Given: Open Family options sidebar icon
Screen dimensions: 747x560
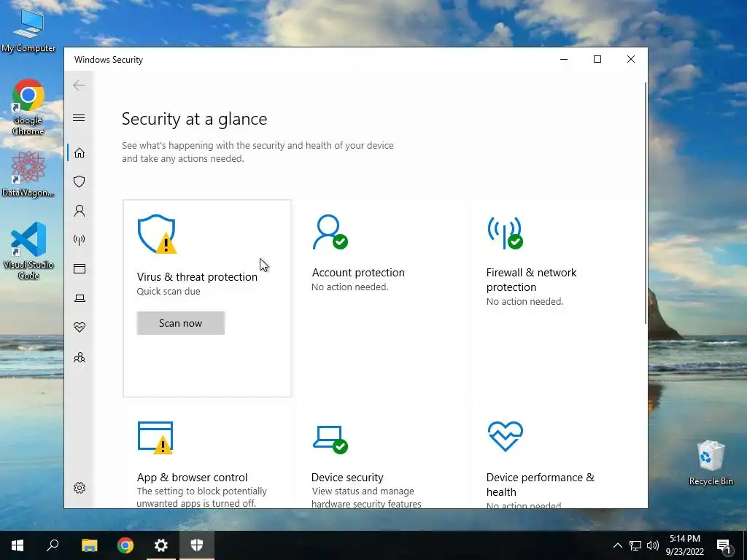Looking at the screenshot, I should point(80,357).
